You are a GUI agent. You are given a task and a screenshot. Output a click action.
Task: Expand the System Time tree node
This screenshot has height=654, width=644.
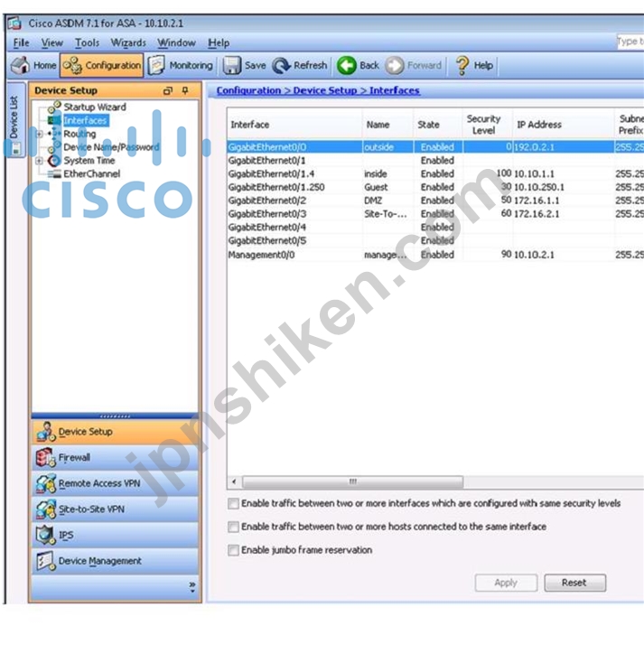39,161
